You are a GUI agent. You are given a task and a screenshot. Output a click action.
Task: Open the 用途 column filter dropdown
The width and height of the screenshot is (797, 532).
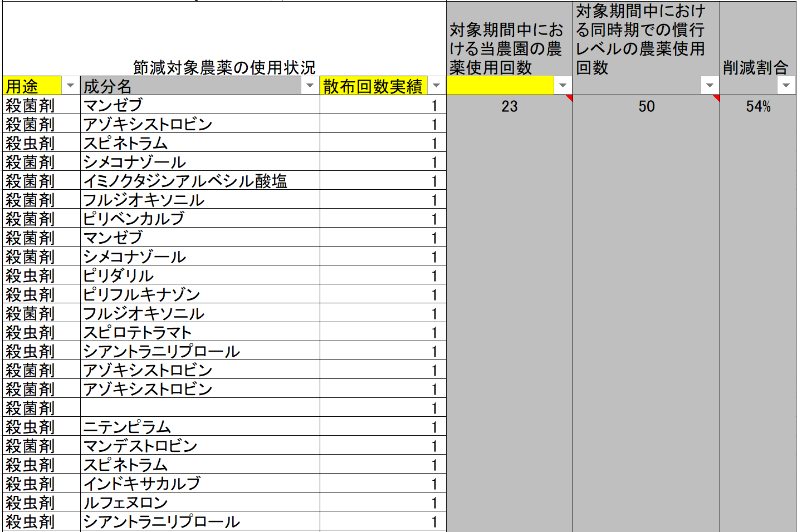click(x=70, y=86)
